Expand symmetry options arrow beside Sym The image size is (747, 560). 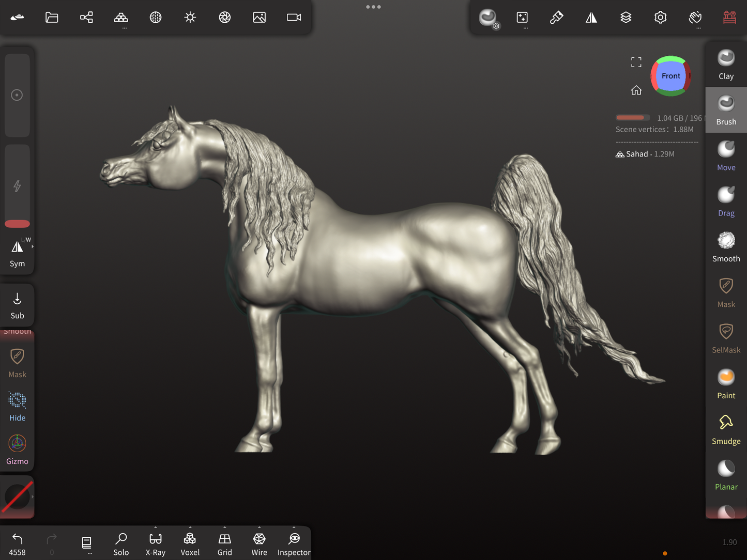tap(33, 247)
